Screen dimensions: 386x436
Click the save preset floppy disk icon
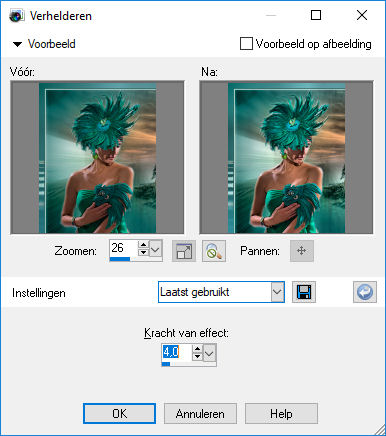pos(304,292)
